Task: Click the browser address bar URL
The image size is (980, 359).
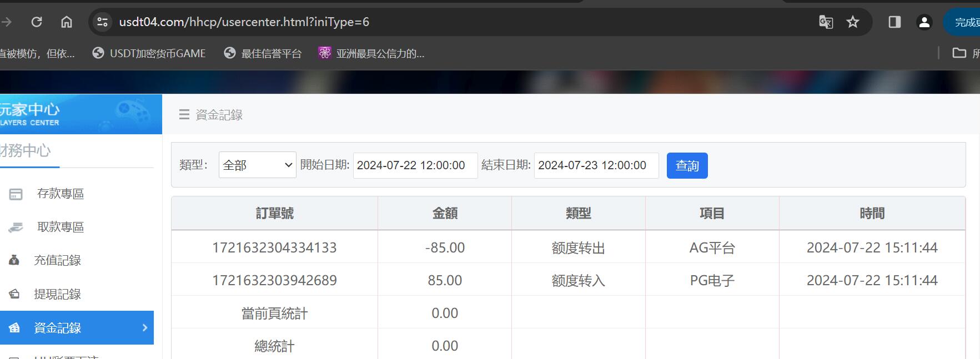Action: click(x=244, y=22)
